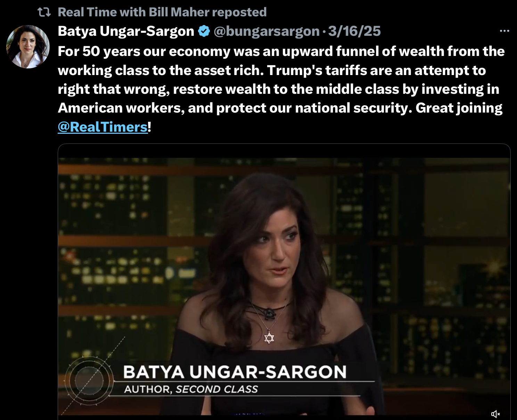Follow the @RealTimers mention link
The image size is (517, 420).
(103, 127)
